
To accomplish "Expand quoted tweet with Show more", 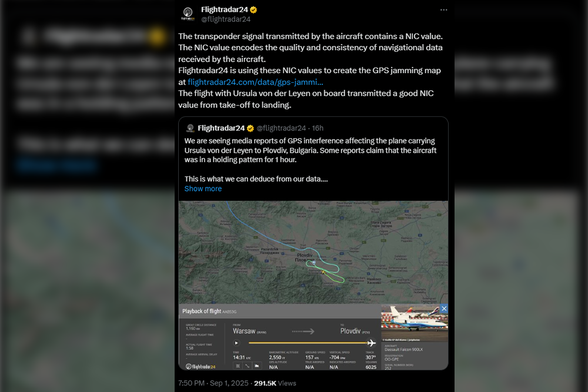I will [203, 189].
